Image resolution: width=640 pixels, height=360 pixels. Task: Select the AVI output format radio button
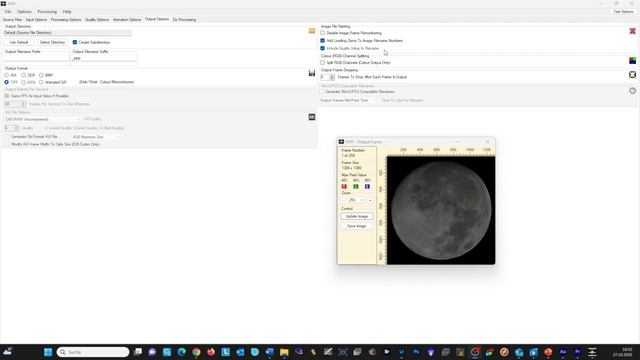coord(7,75)
